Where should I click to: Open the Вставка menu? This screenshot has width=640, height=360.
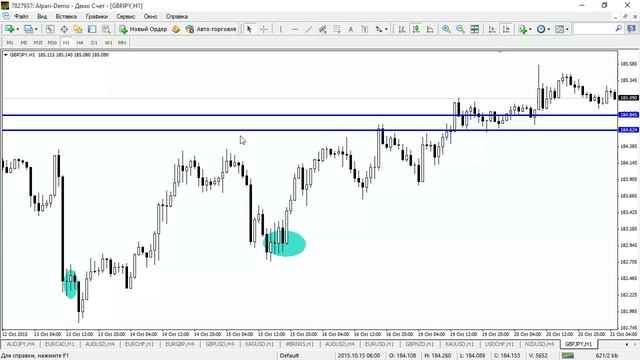66,16
